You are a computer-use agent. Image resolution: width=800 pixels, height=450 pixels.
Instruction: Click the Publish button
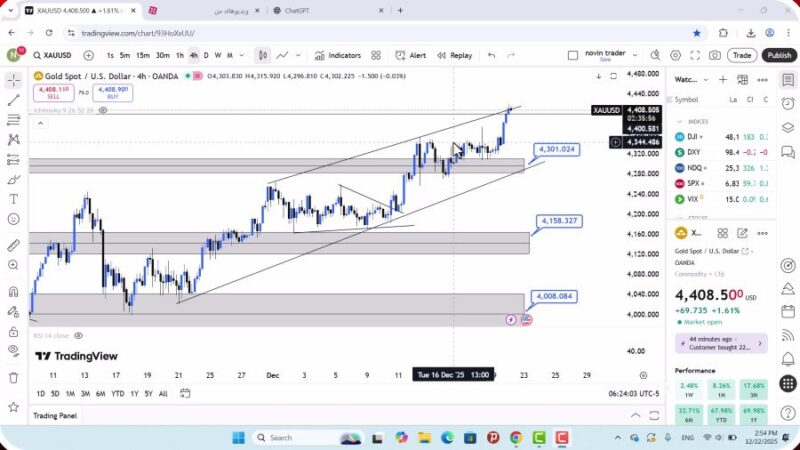pos(779,56)
